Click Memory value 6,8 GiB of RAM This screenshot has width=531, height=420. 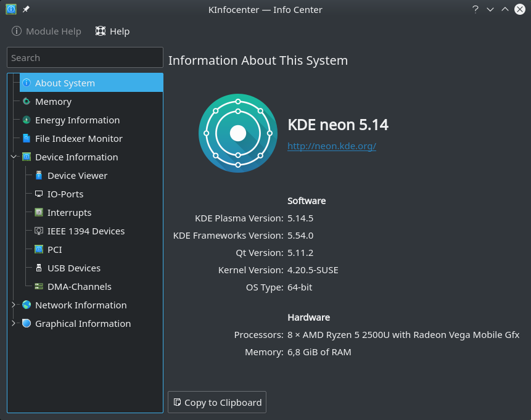319,352
